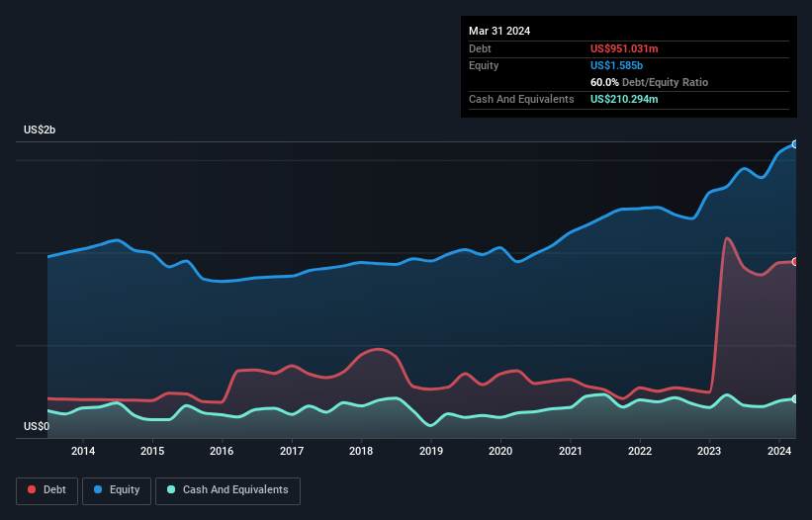Click the 2019 axis label
Image resolution: width=812 pixels, height=520 pixels.
click(431, 451)
